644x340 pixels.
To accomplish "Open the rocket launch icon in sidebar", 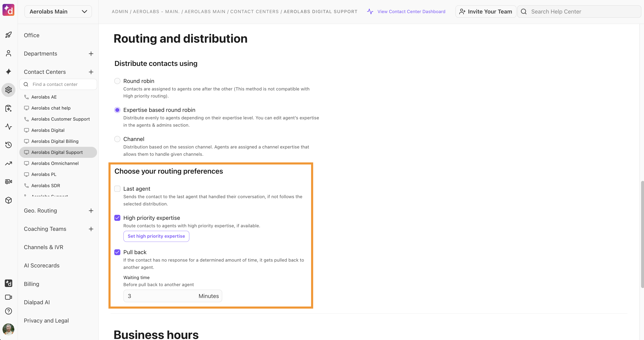I will pyautogui.click(x=9, y=35).
